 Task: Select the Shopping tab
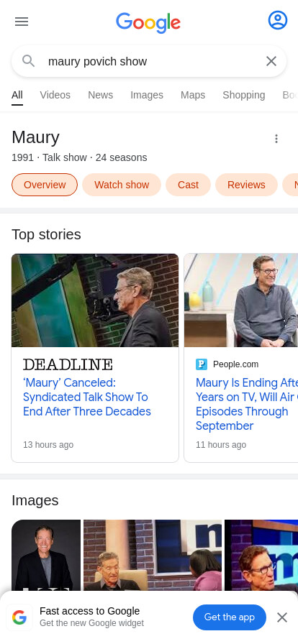pos(244,96)
